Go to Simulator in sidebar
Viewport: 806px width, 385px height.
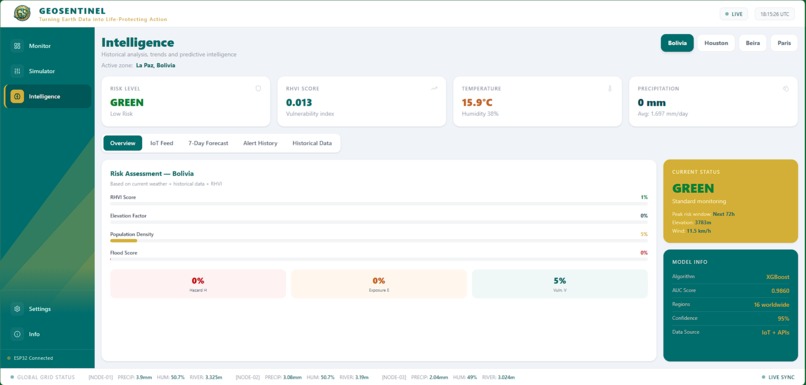47,71
